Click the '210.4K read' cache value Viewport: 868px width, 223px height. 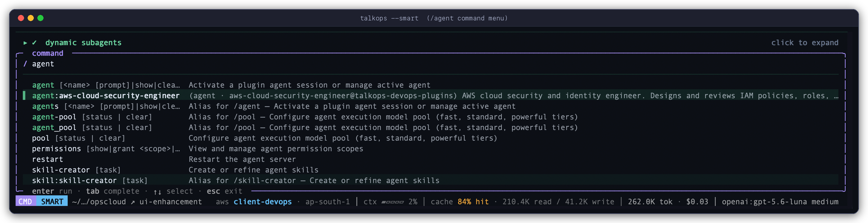tap(527, 202)
